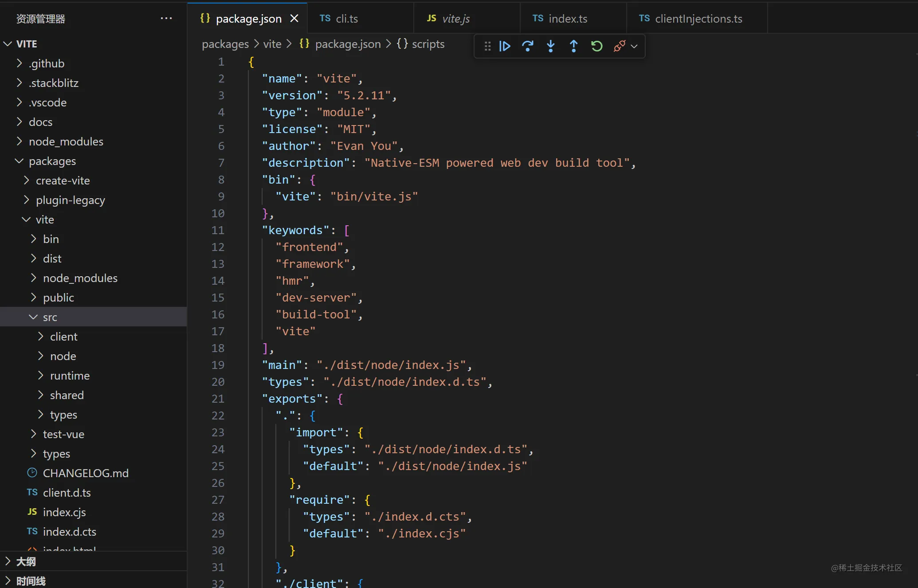Viewport: 918px width, 588px height.
Task: Switch to the cli.ts tab
Action: coord(360,18)
